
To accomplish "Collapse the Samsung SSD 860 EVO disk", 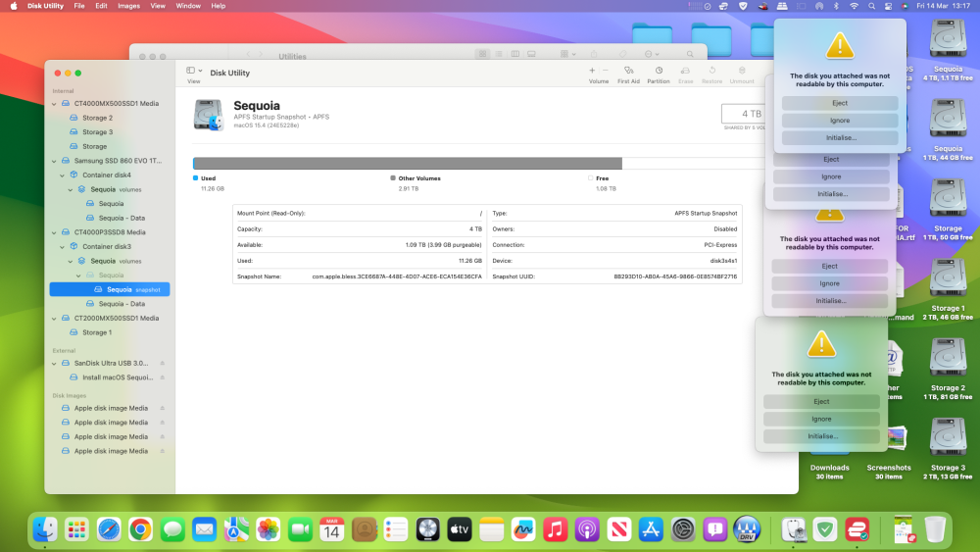I will pyautogui.click(x=54, y=162).
